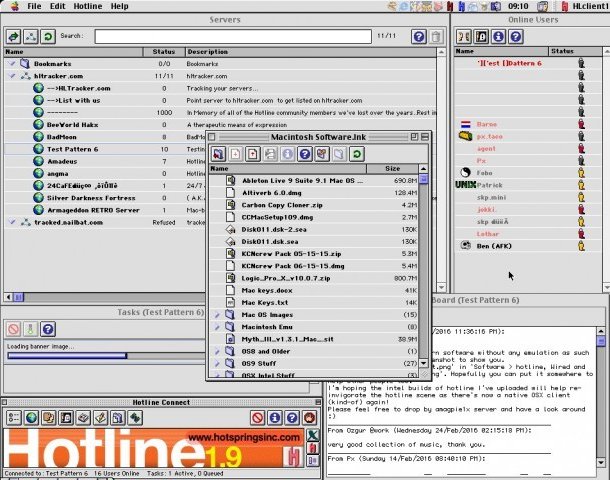Click the file list scroll down arrow
The height and width of the screenshot is (480, 610).
click(x=423, y=363)
